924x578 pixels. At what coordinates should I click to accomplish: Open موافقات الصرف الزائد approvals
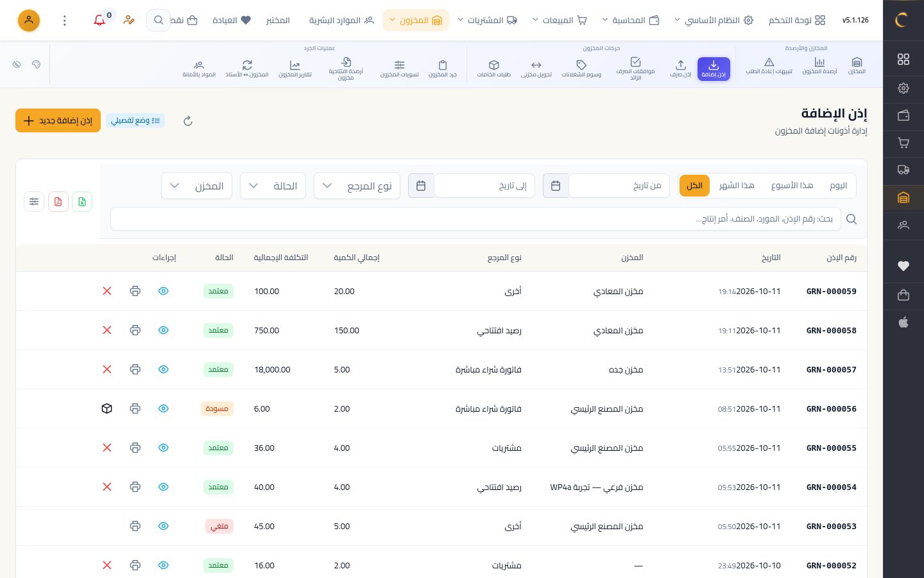[x=635, y=69]
